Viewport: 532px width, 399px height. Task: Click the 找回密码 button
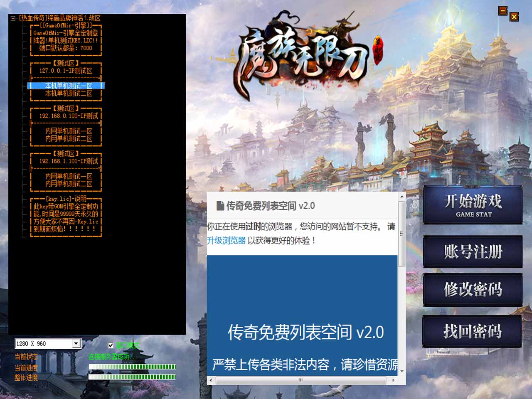tap(473, 331)
